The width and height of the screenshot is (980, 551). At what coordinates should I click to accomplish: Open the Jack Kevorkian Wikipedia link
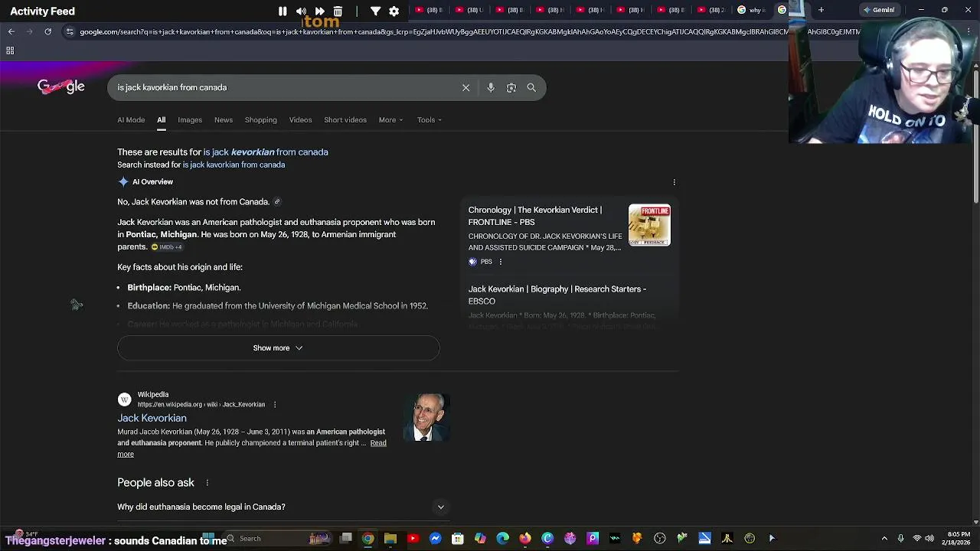pyautogui.click(x=152, y=419)
